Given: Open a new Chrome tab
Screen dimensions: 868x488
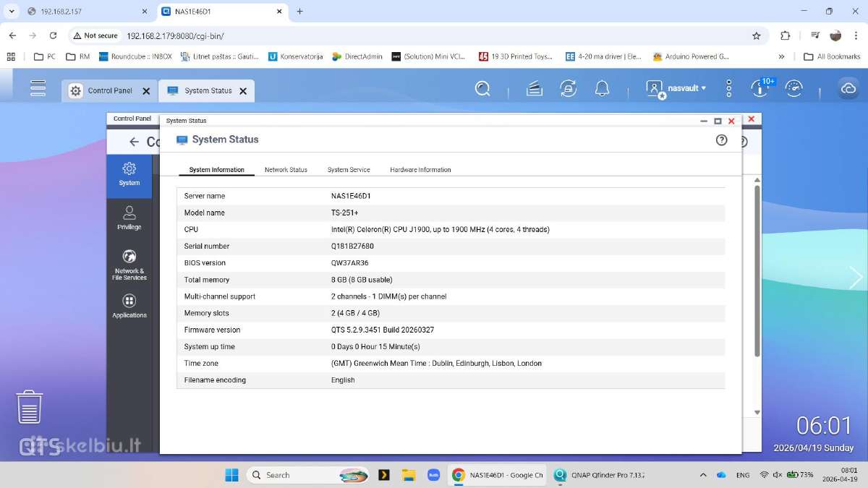Looking at the screenshot, I should [x=299, y=12].
